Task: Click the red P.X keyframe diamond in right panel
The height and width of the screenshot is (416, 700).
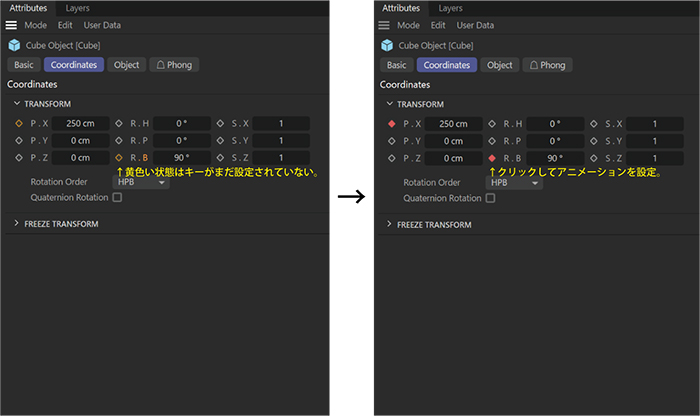Action: click(391, 124)
